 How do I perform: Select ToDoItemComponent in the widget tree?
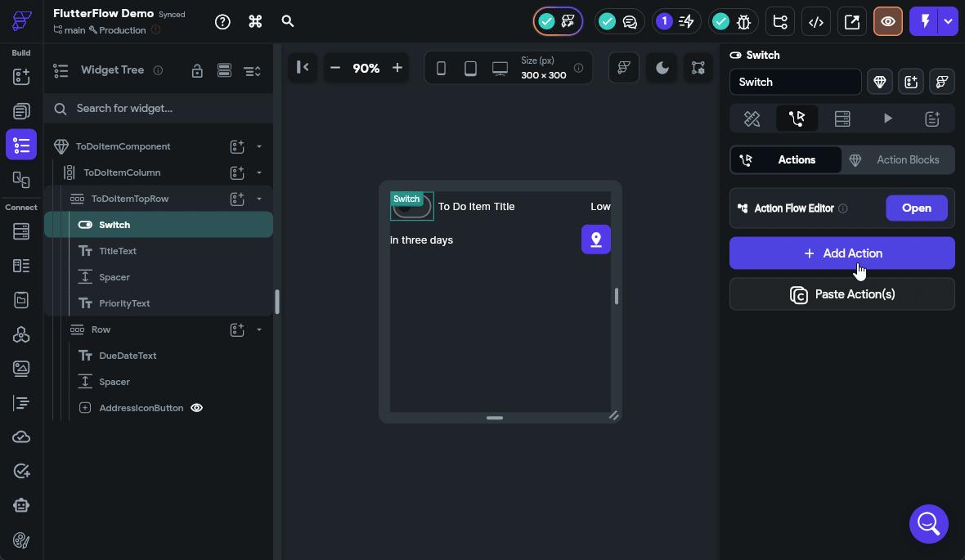[x=123, y=146]
